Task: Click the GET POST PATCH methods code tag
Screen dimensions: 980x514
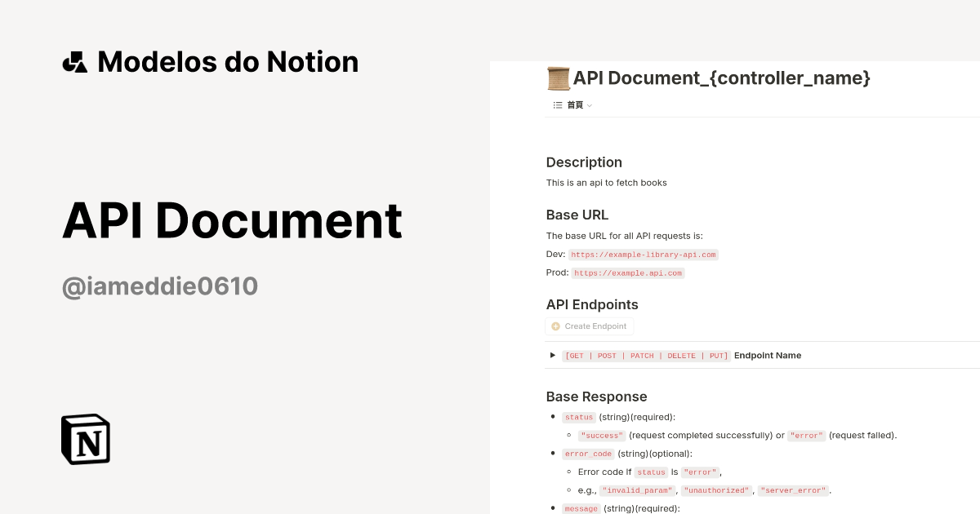Action: (x=646, y=355)
